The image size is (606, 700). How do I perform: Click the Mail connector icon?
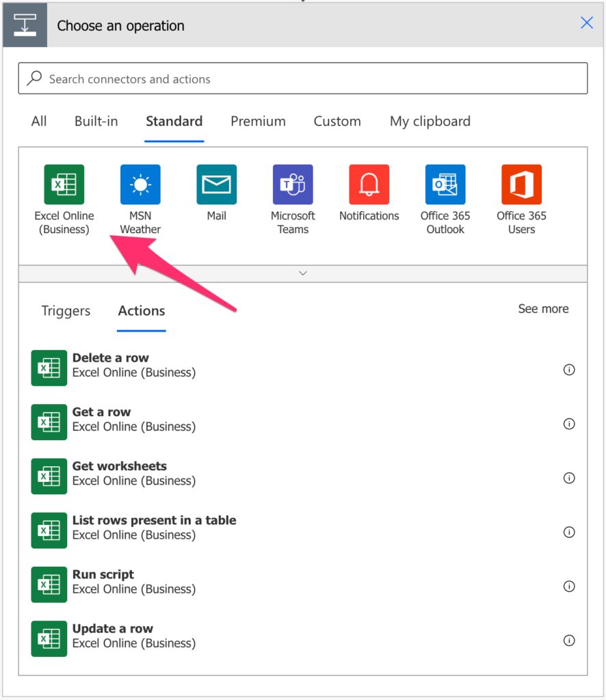click(x=216, y=184)
